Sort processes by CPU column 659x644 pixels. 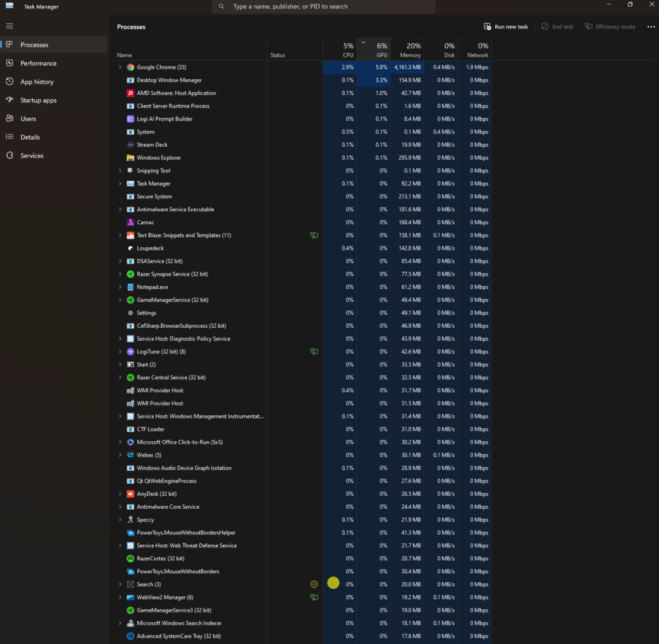pos(339,50)
